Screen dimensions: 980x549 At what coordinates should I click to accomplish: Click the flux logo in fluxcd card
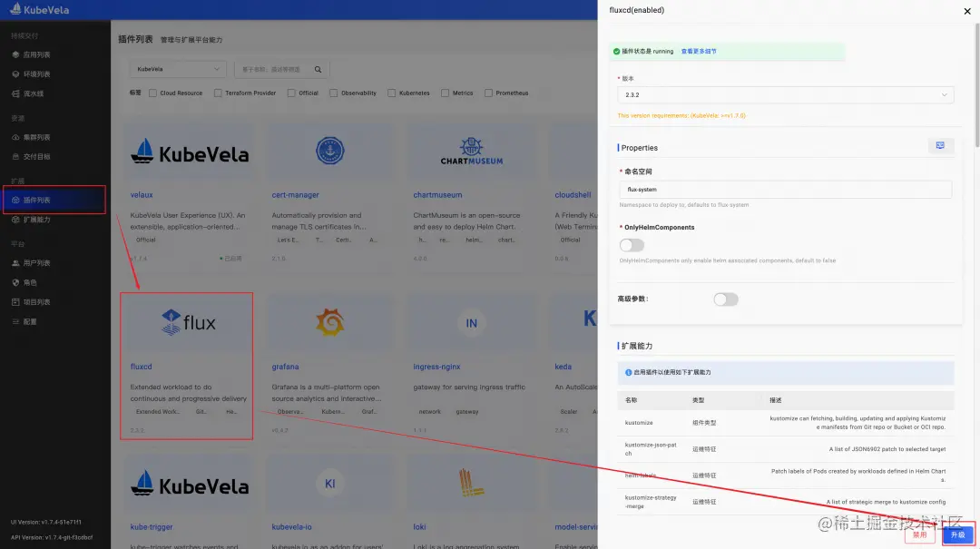[188, 323]
